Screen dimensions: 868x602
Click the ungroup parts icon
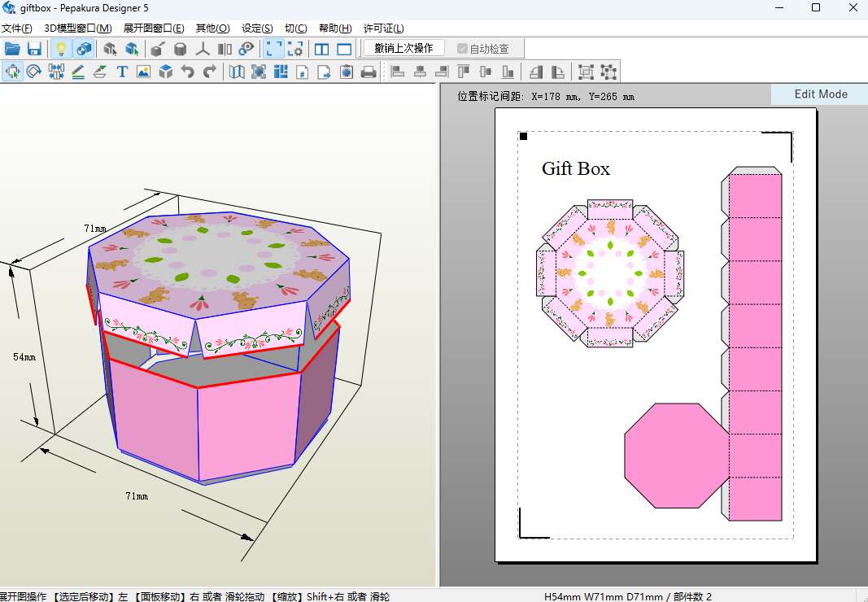[608, 72]
